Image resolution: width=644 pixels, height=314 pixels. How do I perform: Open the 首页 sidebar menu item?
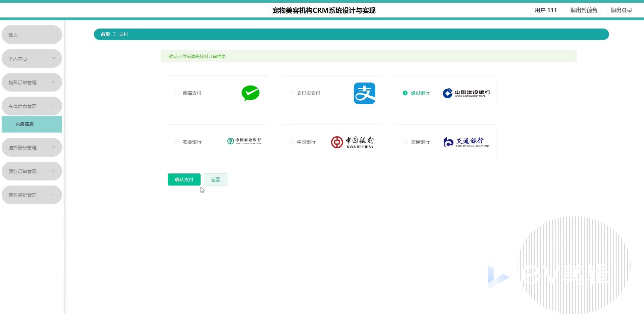click(x=32, y=35)
